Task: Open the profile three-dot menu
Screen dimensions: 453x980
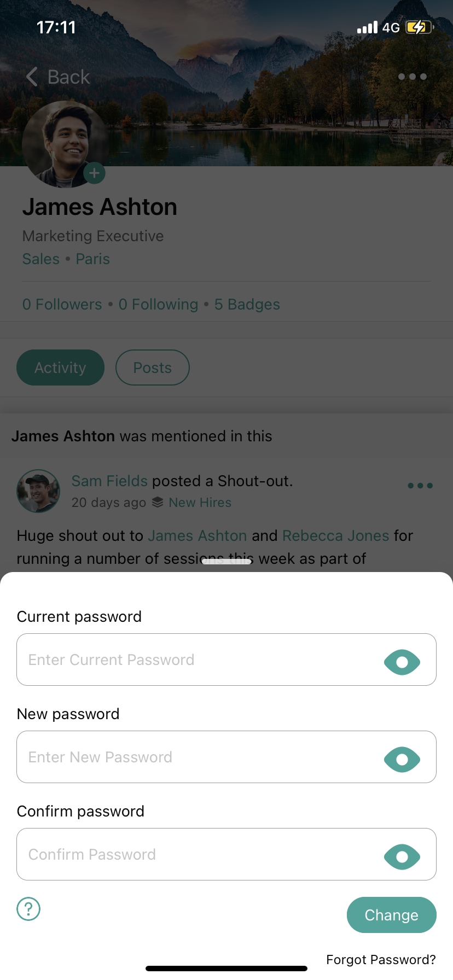Action: (x=413, y=77)
